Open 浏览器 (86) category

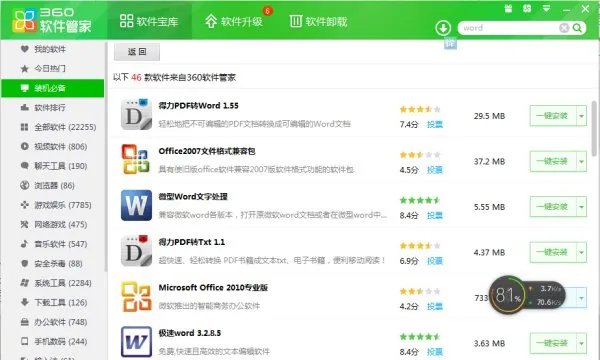pos(53,186)
